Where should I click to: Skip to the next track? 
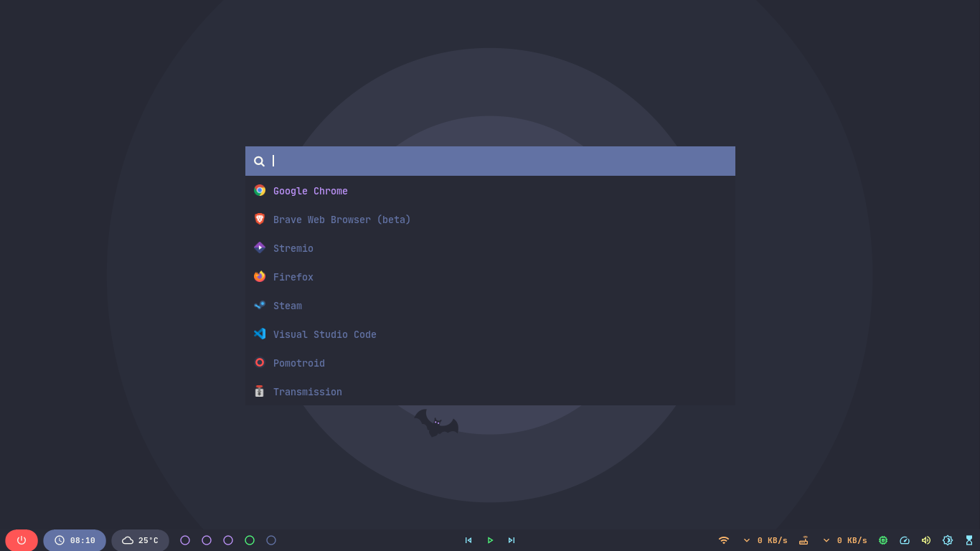[x=512, y=540]
